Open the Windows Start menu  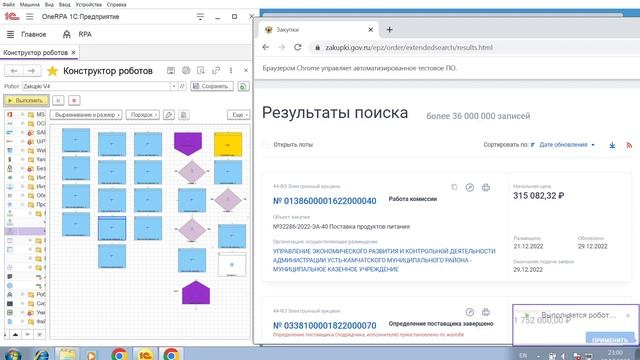pos(13,354)
